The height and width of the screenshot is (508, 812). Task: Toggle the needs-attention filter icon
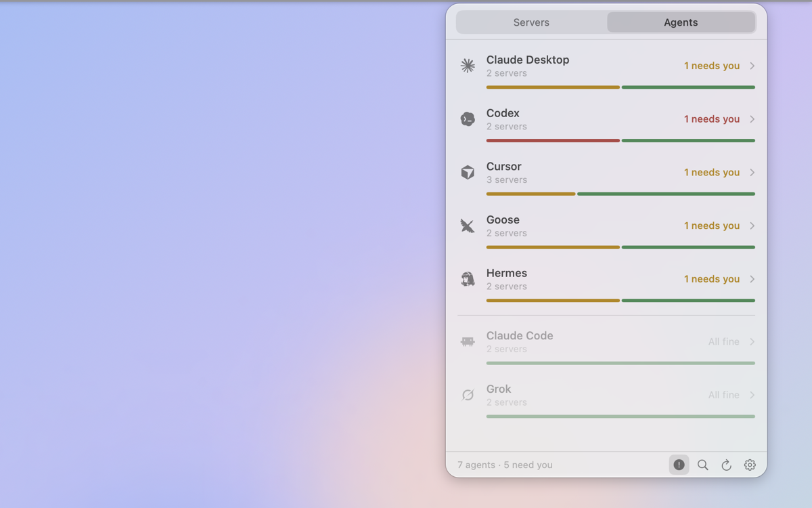tap(679, 465)
